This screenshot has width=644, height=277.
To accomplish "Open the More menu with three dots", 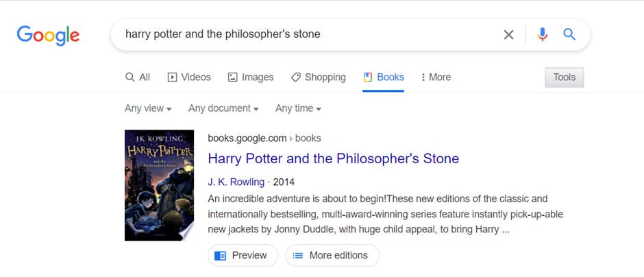I will click(436, 77).
